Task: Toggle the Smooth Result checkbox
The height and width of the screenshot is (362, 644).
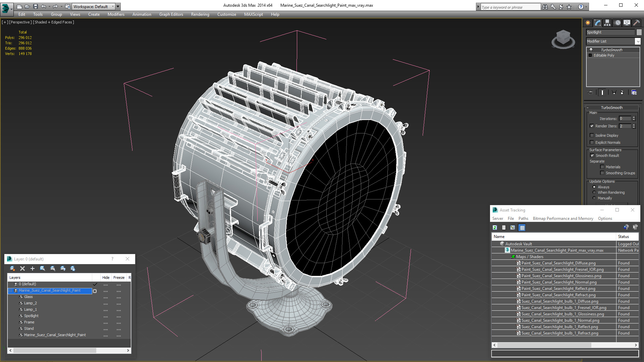Action: (592, 156)
